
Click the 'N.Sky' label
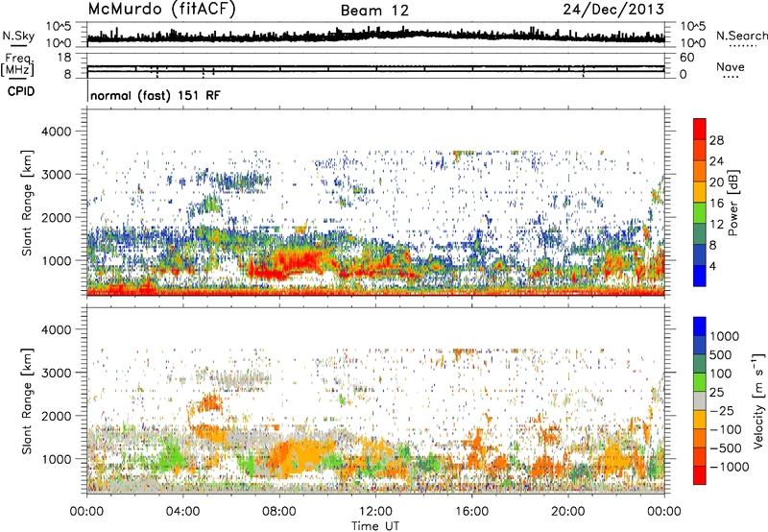(18, 36)
